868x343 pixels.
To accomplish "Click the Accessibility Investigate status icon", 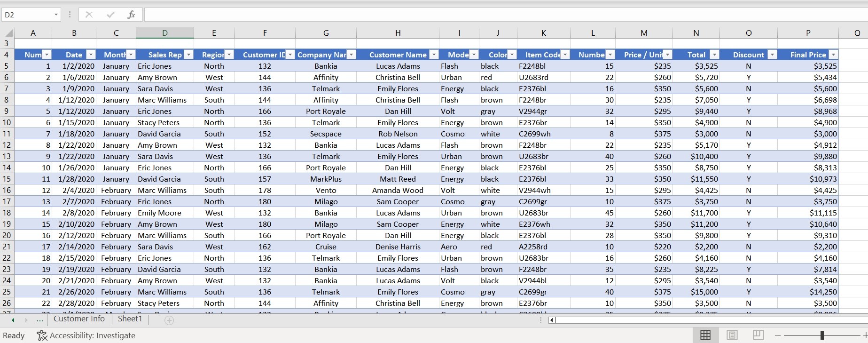I will (42, 335).
